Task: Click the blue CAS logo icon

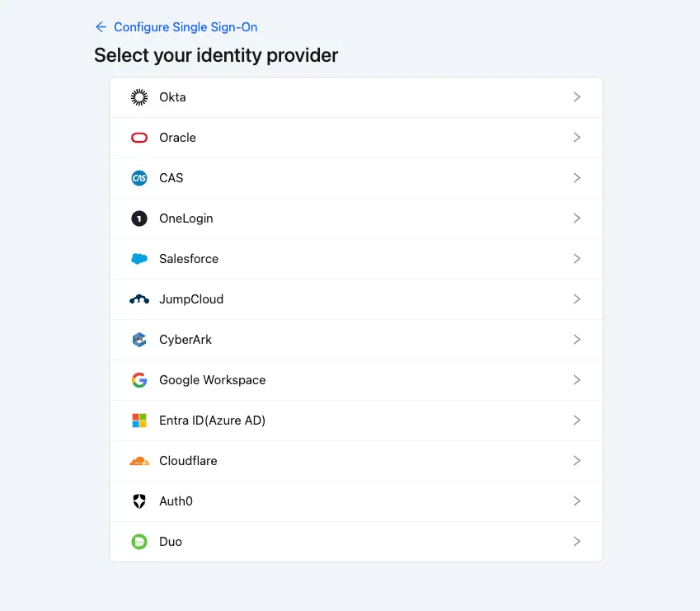Action: point(139,178)
